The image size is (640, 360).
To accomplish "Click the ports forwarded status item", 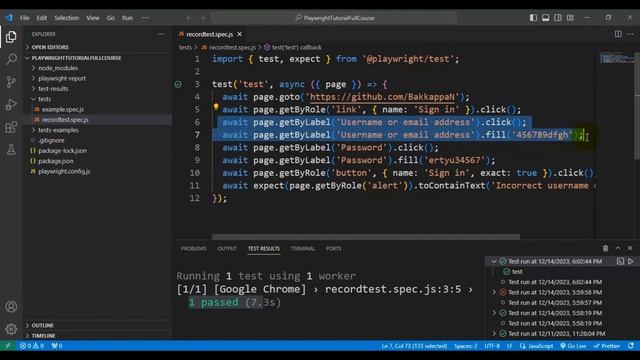I will (x=57, y=346).
